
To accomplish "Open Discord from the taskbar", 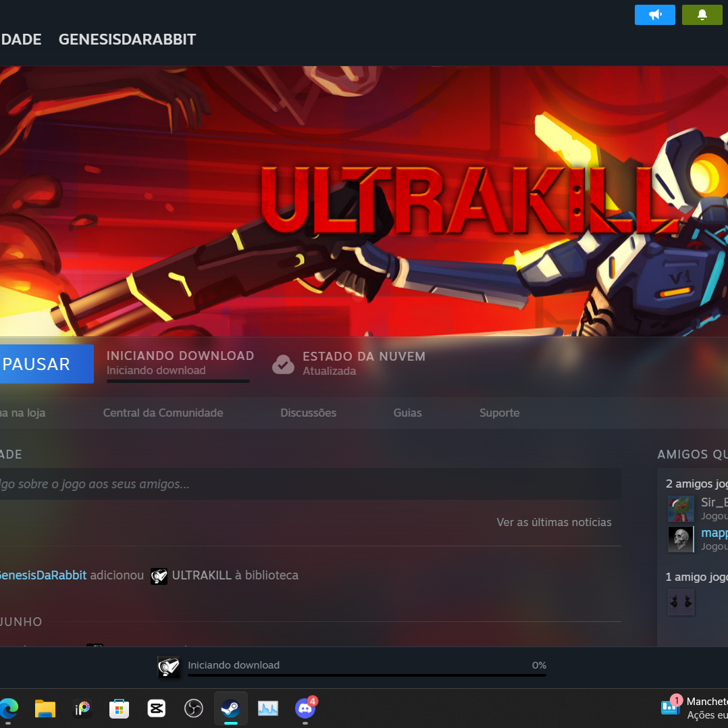I will point(305,708).
